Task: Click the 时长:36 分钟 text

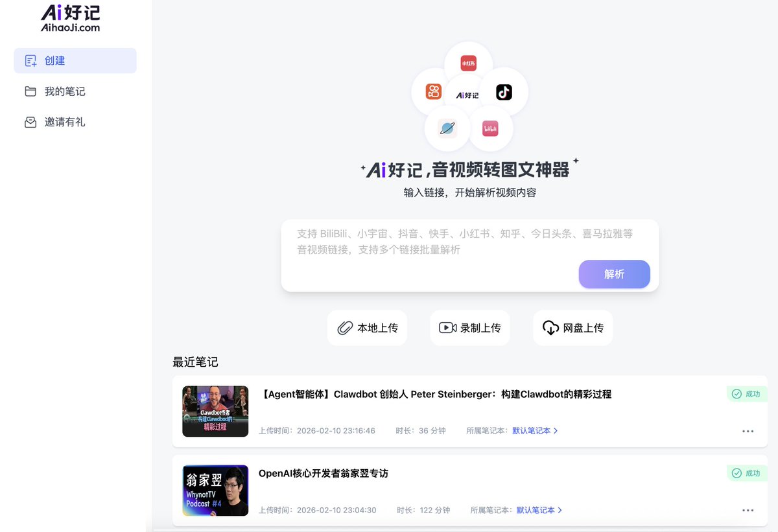Action: pyautogui.click(x=421, y=431)
